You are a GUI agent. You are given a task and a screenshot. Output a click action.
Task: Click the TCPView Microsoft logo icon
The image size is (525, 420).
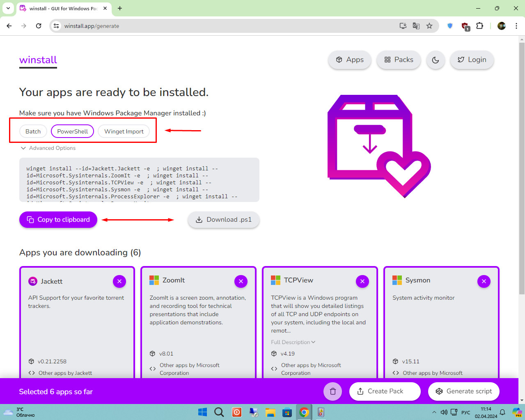click(x=276, y=280)
